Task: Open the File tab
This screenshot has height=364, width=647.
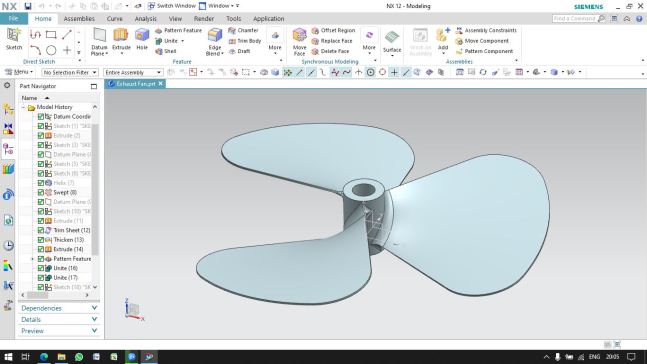Action: 14,19
